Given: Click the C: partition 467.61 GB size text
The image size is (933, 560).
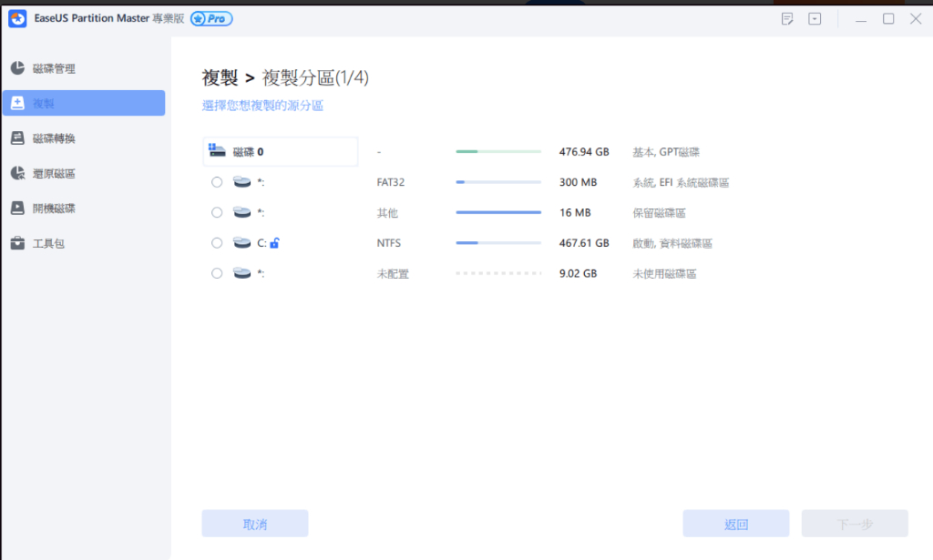Looking at the screenshot, I should (x=584, y=243).
